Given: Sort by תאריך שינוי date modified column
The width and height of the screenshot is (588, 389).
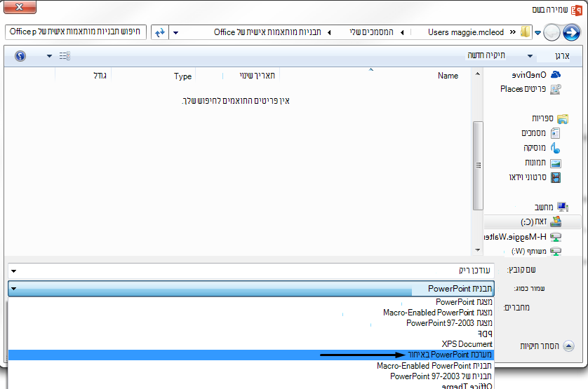Looking at the screenshot, I should coord(257,76).
